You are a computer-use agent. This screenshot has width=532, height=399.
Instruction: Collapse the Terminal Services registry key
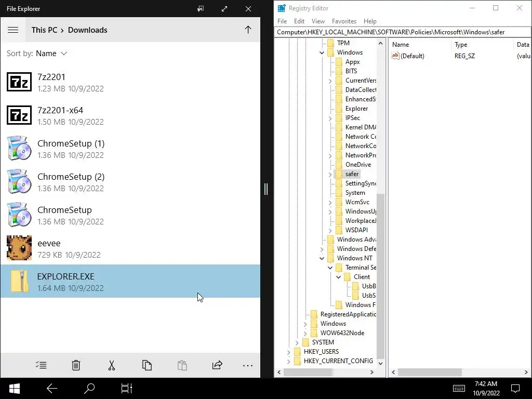tap(330, 268)
